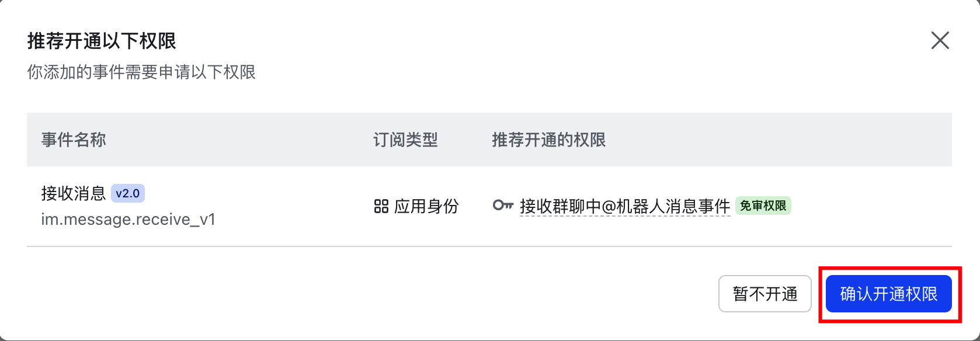Click the green 免审权限 tag
The width and height of the screenshot is (980, 341).
click(x=763, y=206)
